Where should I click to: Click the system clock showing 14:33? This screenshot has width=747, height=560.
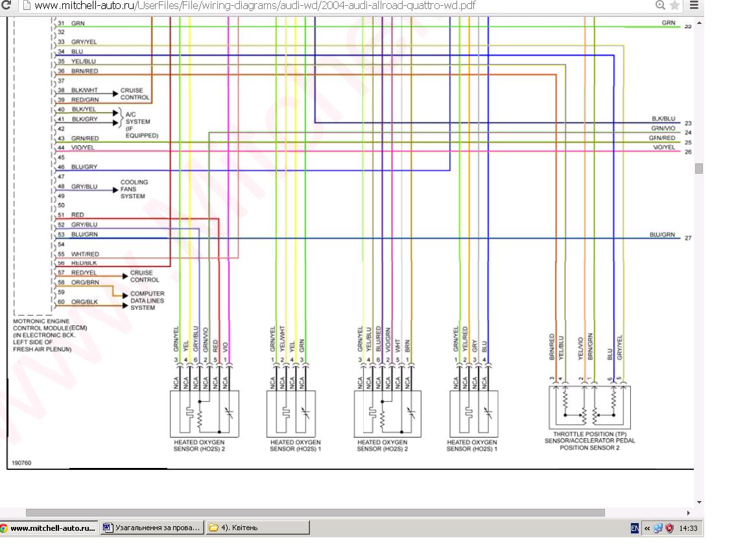(x=688, y=528)
